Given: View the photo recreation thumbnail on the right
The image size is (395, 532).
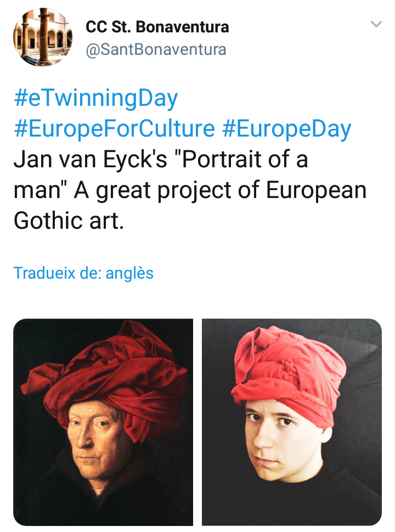Looking at the screenshot, I should click(291, 422).
